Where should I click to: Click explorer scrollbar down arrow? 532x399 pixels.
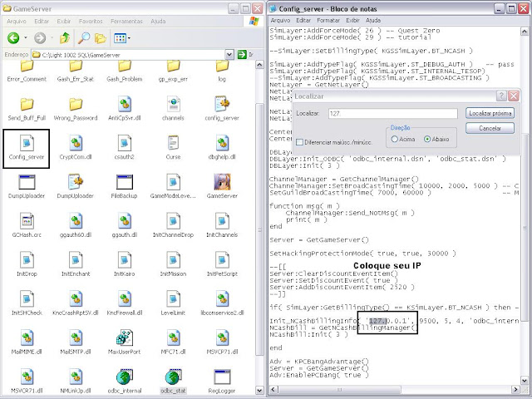[x=259, y=391]
